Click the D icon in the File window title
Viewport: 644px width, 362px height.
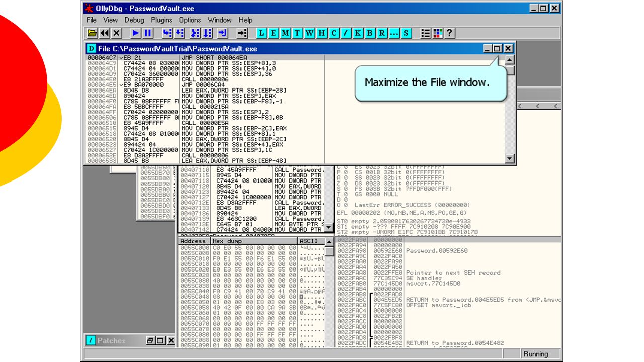pyautogui.click(x=91, y=49)
